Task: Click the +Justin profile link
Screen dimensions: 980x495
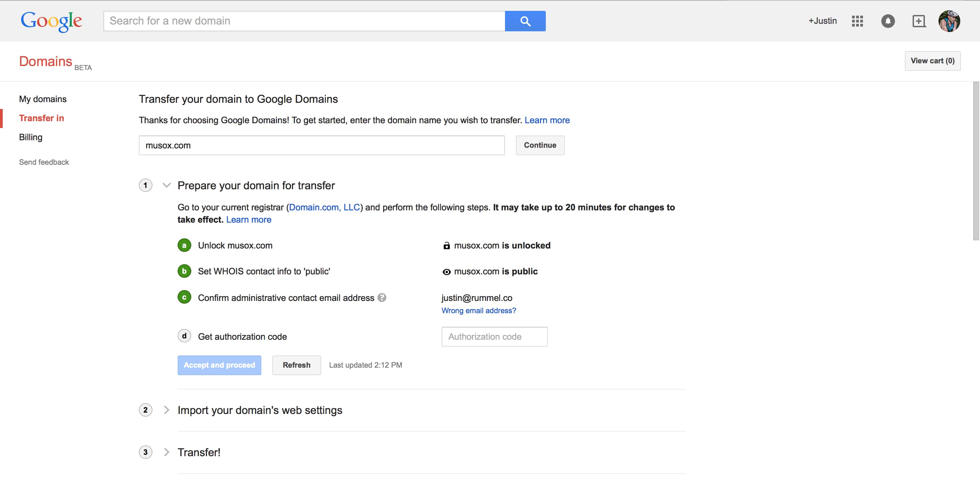Action: pyautogui.click(x=822, y=21)
